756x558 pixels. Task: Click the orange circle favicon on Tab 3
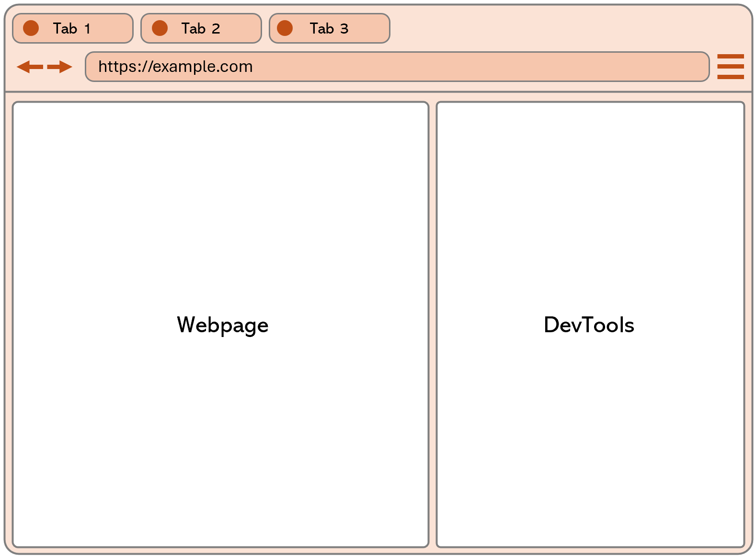[x=285, y=28]
